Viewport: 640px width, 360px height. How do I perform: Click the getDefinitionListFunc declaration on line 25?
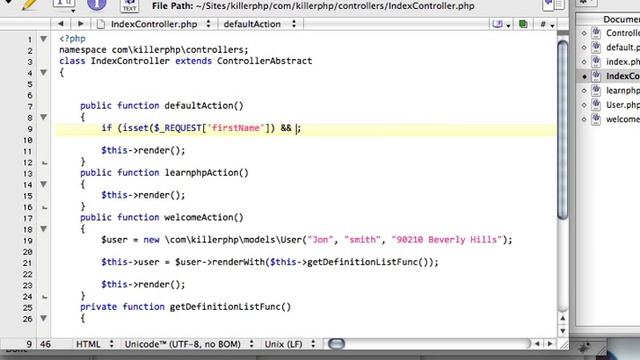[186, 307]
